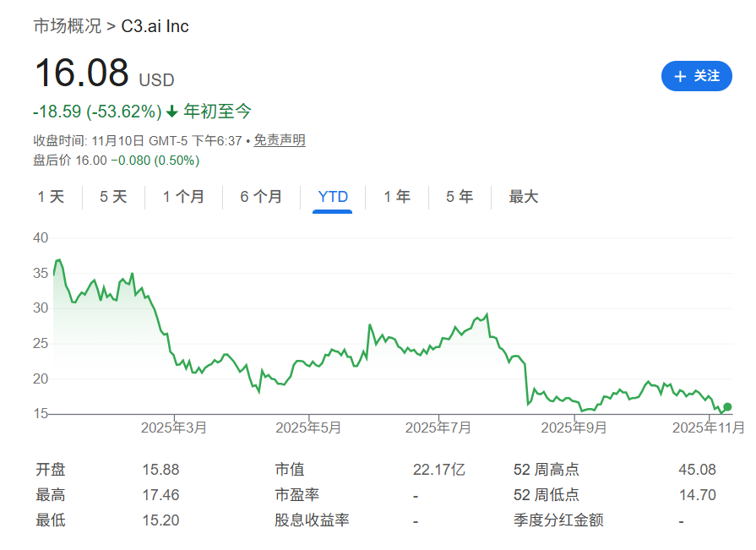Click the active YTD tab

pyautogui.click(x=333, y=196)
